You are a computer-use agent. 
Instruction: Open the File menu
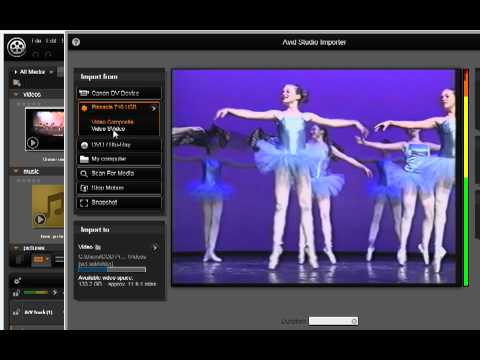(36, 41)
